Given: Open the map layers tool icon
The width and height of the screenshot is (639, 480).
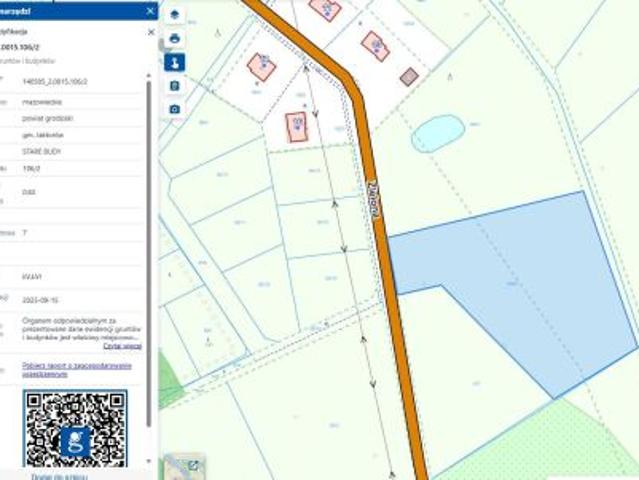Looking at the screenshot, I should (x=174, y=15).
